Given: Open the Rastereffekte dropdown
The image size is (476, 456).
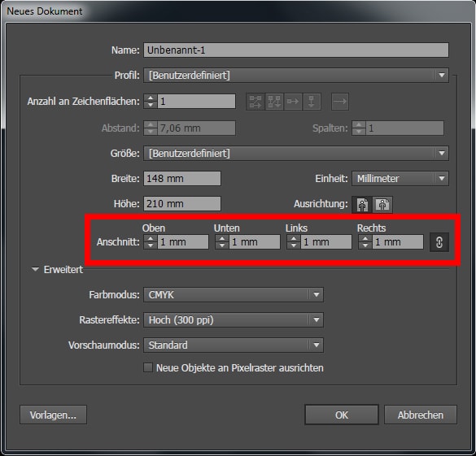Looking at the screenshot, I should pos(234,320).
